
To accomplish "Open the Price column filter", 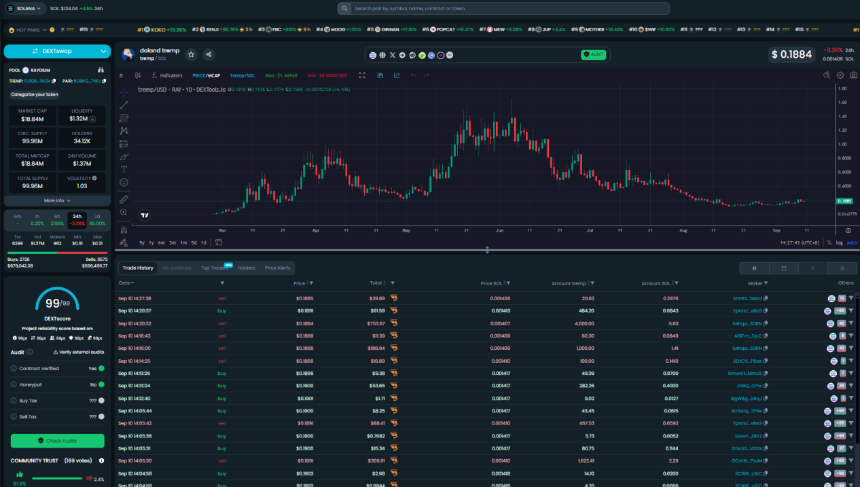I will click(x=311, y=284).
